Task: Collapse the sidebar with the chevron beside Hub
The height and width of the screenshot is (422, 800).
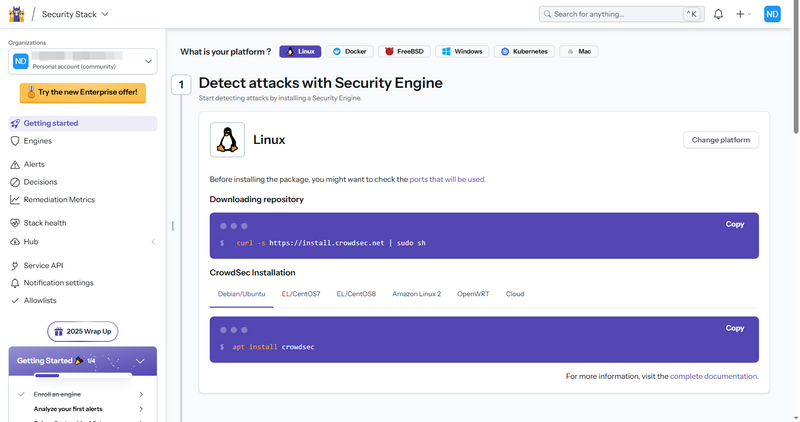Action: pos(153,242)
